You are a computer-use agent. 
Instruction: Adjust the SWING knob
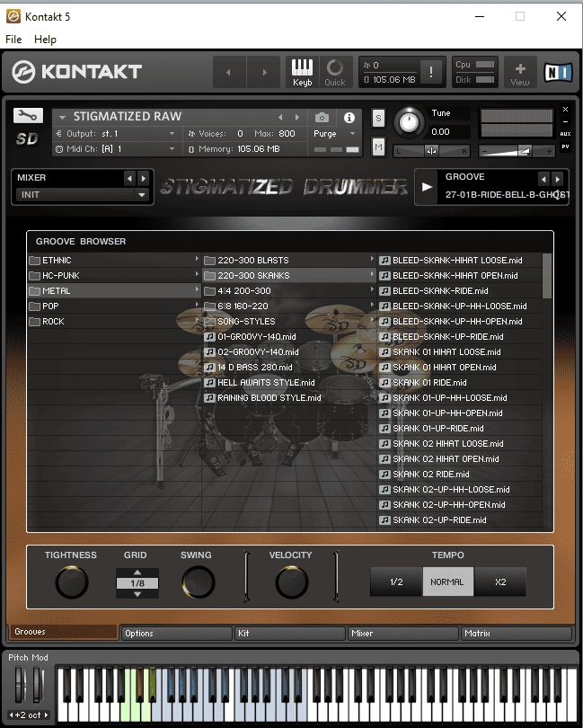199,582
